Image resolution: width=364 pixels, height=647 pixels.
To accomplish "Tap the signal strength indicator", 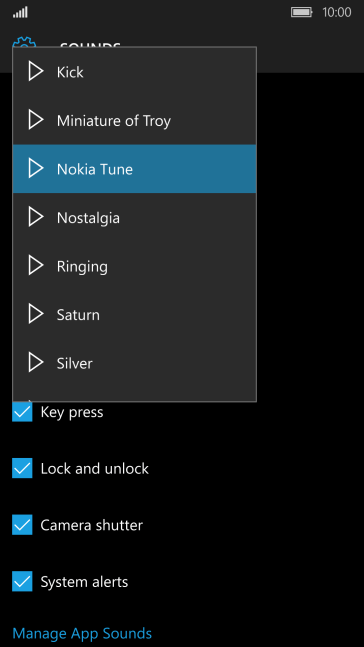I will coord(20,13).
